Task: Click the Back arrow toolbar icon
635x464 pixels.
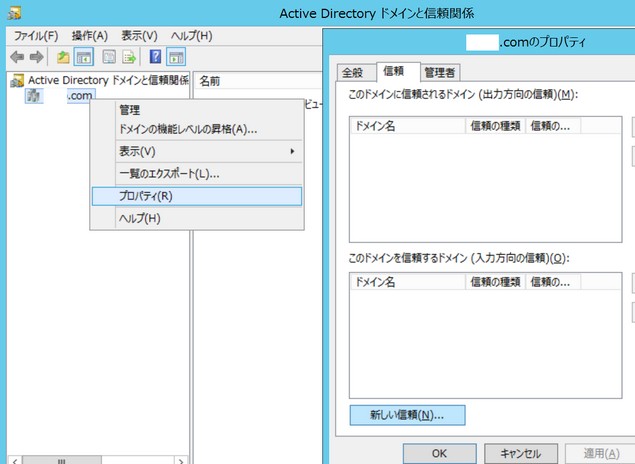Action: (x=17, y=57)
